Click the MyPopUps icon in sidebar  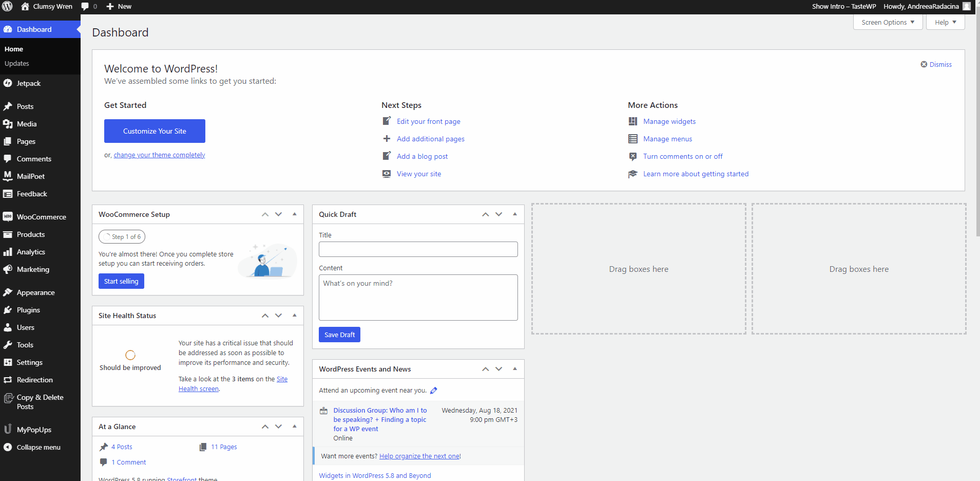pyautogui.click(x=8, y=429)
